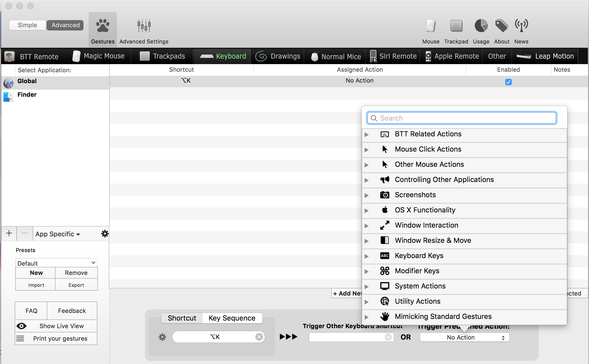Expand Window Resize & Move category
Screen dimensions: 589x364
[367, 241]
